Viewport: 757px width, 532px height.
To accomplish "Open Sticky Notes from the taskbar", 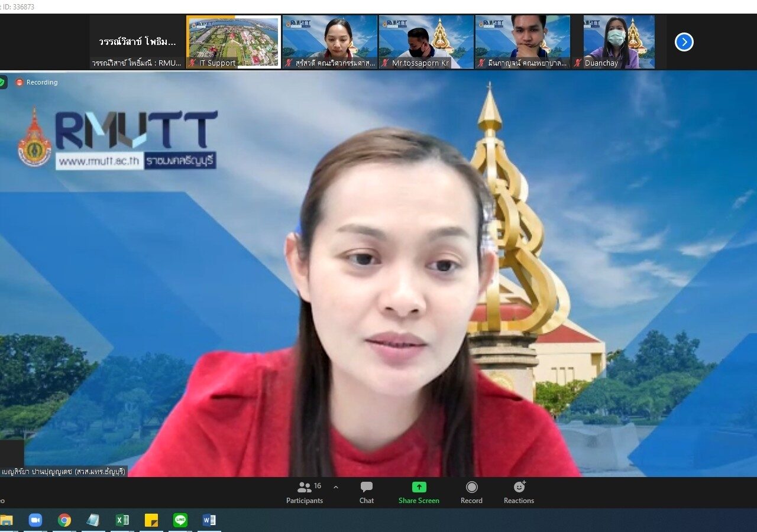I will (x=151, y=520).
